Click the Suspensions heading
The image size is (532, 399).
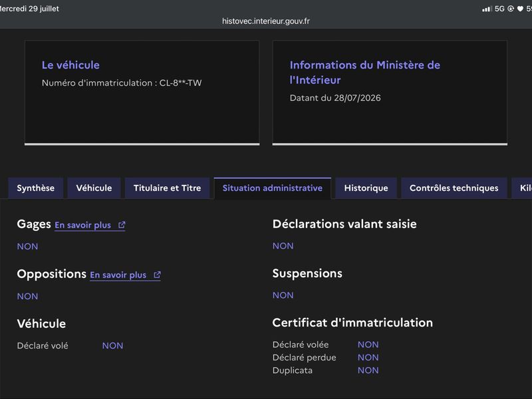pos(307,273)
